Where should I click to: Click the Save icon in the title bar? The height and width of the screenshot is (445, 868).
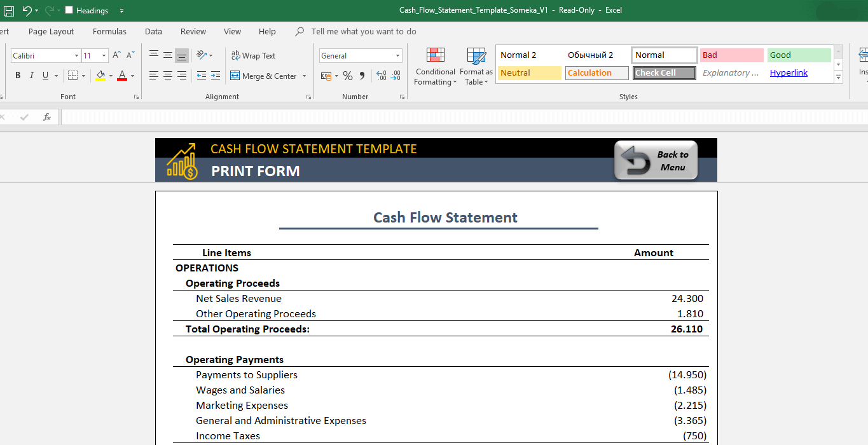[x=9, y=10]
